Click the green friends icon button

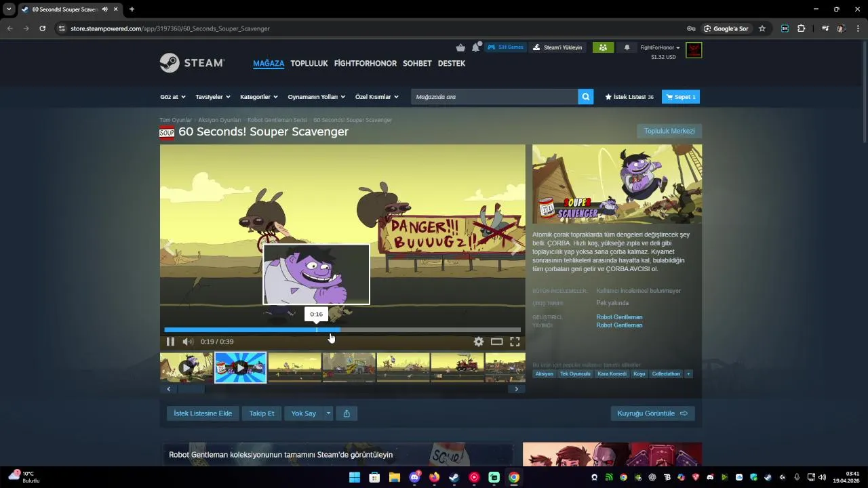(x=603, y=47)
